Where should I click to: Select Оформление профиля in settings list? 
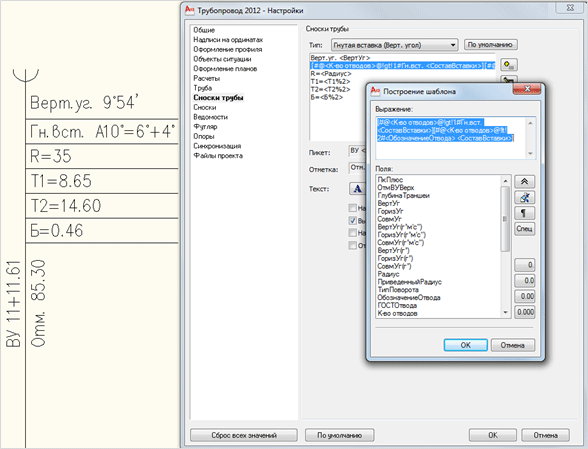228,50
